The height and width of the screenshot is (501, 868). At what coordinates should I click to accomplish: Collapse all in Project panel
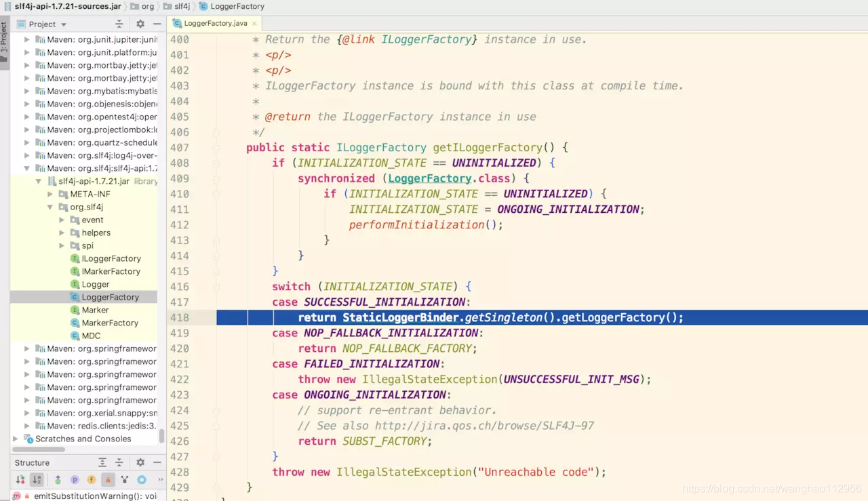[119, 24]
